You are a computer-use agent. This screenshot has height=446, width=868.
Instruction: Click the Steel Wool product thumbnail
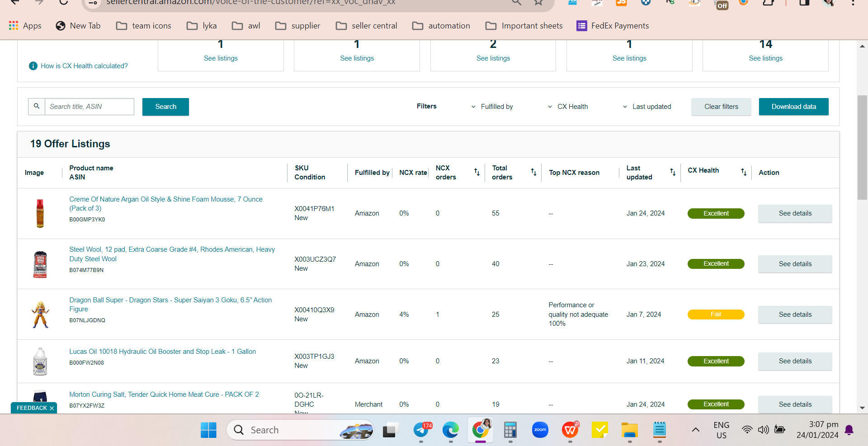40,264
